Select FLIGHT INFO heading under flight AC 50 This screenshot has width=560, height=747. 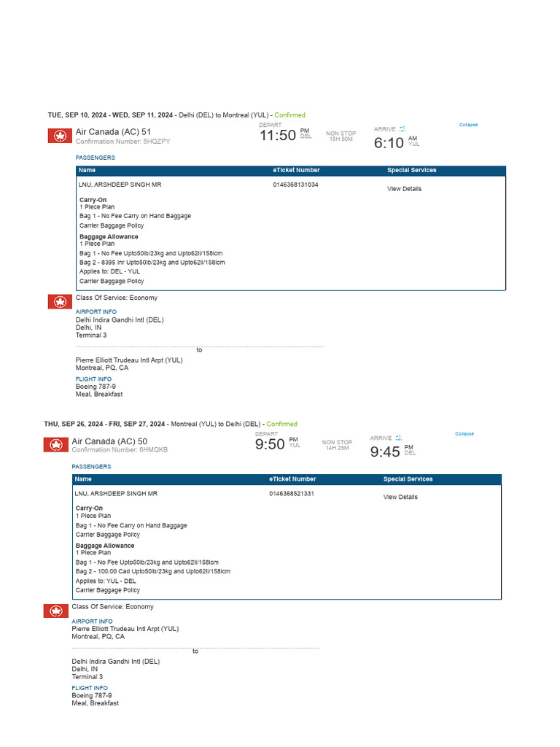point(90,688)
